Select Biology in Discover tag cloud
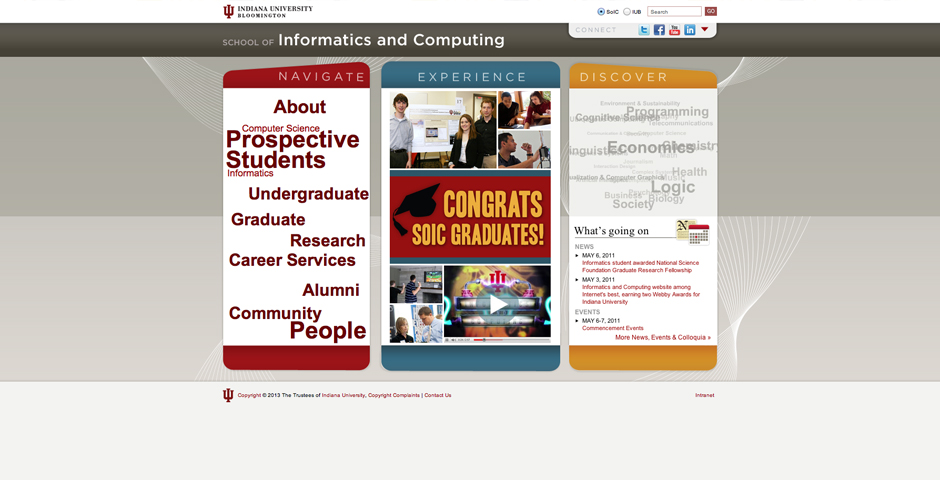Viewport: 940px width, 480px height. 666,198
